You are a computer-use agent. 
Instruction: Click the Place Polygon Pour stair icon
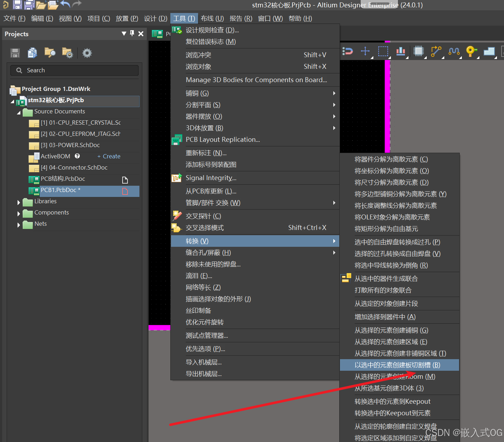[x=489, y=52]
